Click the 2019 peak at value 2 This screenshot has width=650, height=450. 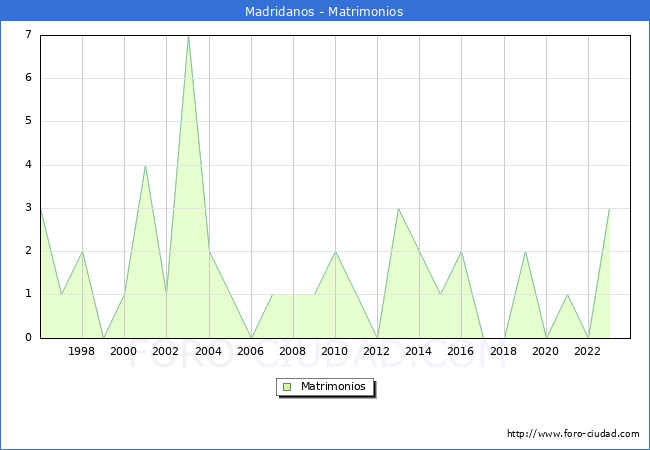[x=525, y=252]
